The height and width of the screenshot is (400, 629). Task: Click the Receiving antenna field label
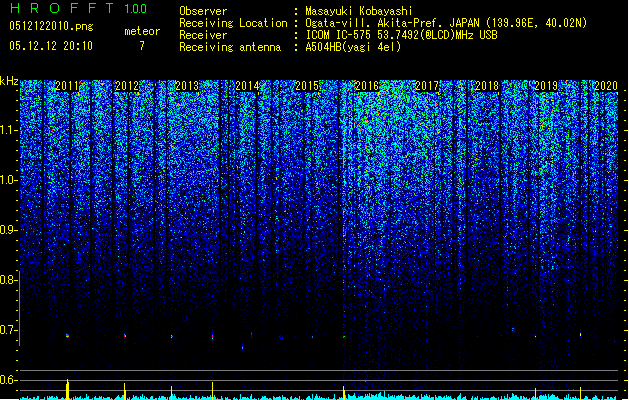click(x=230, y=47)
